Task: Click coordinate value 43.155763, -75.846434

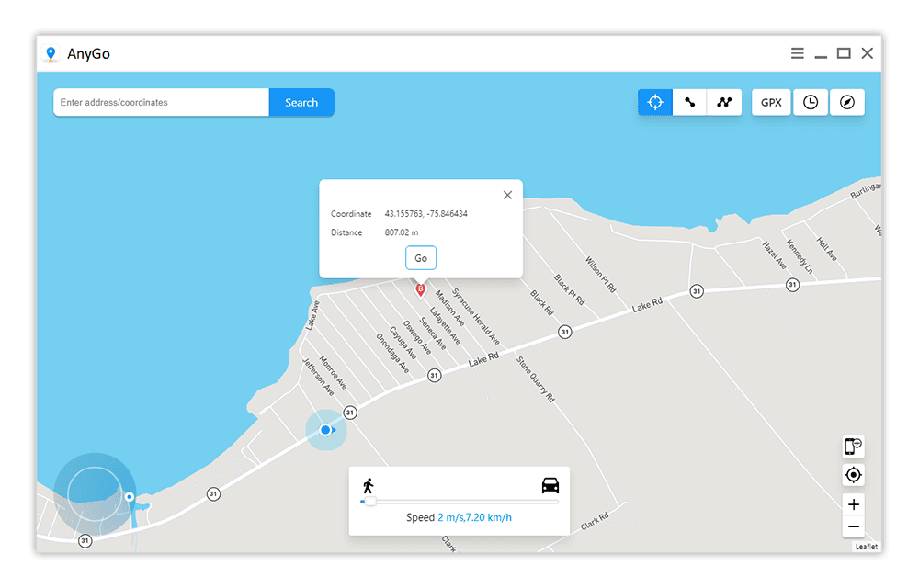Action: click(x=426, y=214)
